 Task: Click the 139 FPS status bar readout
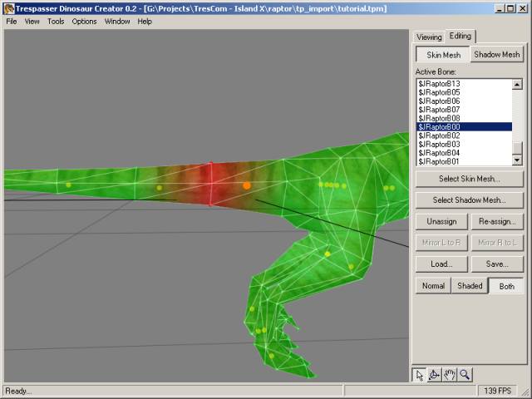[497, 391]
